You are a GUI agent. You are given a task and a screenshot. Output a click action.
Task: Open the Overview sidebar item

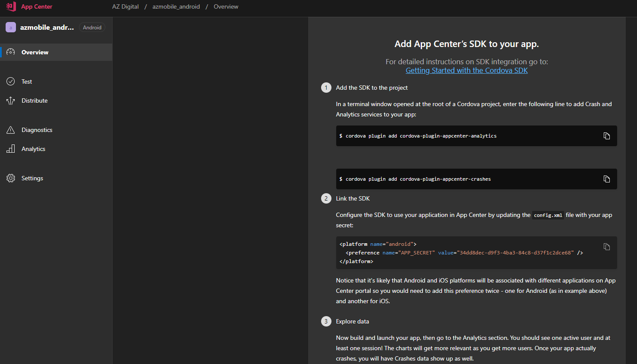tap(56, 52)
